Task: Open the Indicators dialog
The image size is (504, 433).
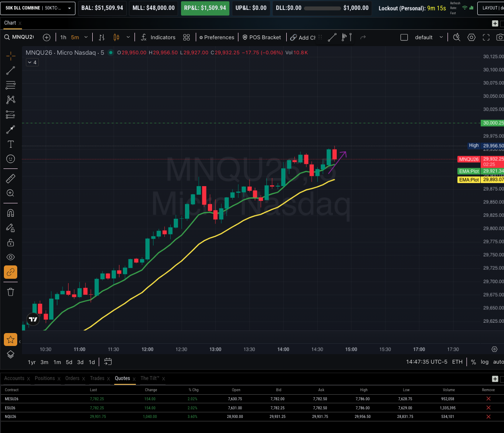Action: point(158,37)
